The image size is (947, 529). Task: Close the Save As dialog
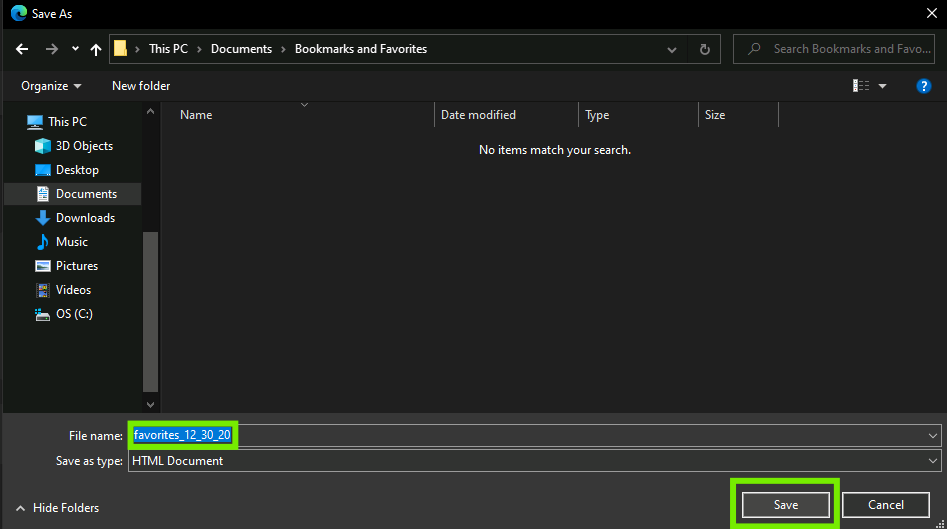point(931,13)
